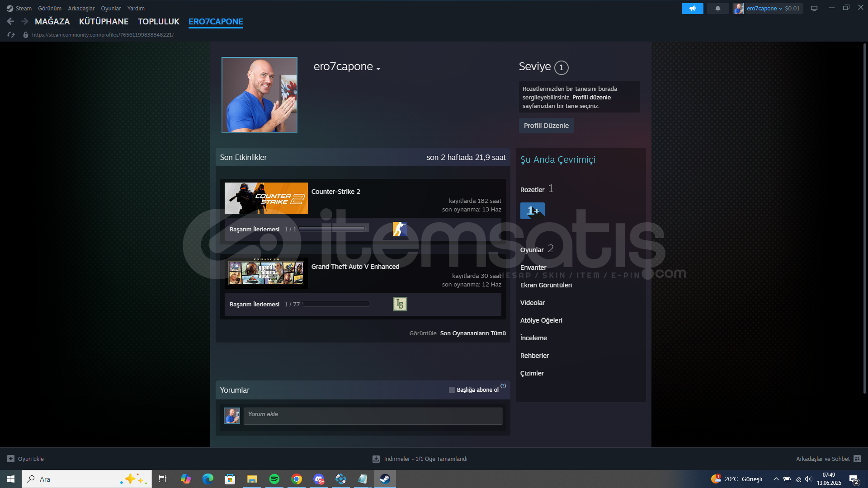868x488 pixels.
Task: Click the Counter-Strike 2 achievement icon
Action: click(400, 229)
